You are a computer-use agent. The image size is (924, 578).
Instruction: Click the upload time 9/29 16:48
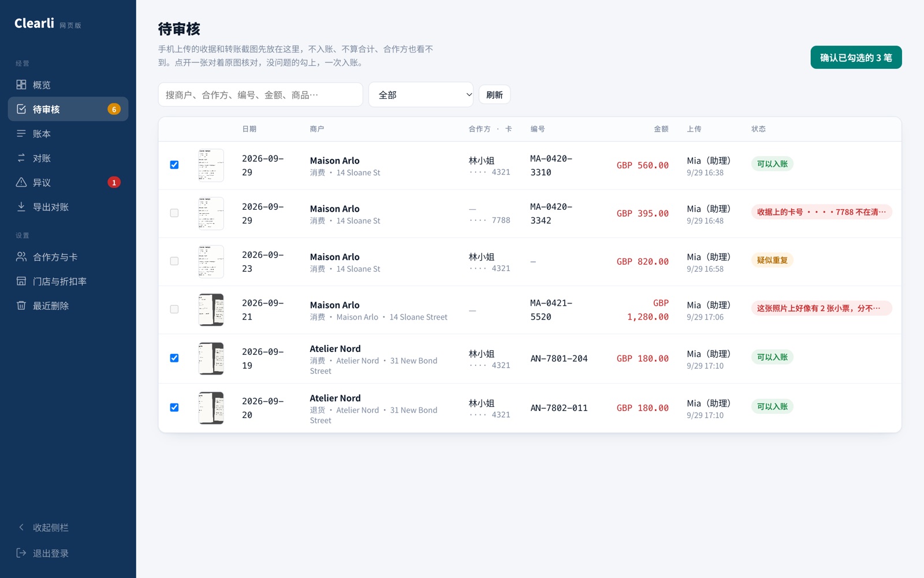[705, 221]
